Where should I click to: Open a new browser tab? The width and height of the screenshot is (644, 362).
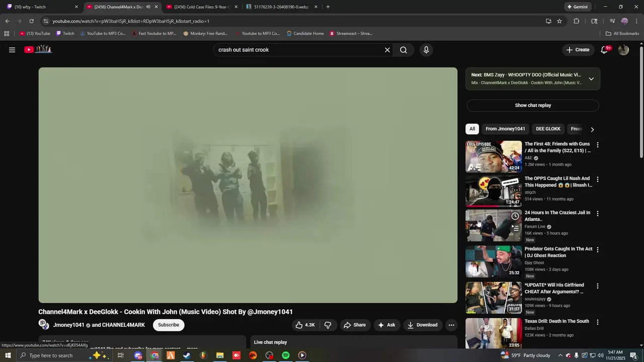click(328, 7)
